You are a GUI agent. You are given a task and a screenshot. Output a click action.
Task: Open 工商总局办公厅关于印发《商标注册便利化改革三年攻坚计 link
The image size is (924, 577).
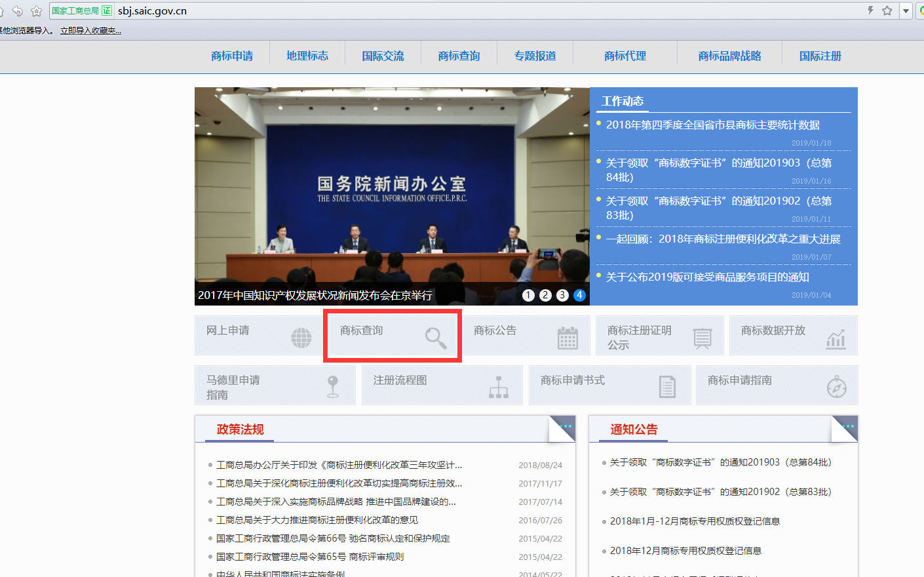click(339, 465)
